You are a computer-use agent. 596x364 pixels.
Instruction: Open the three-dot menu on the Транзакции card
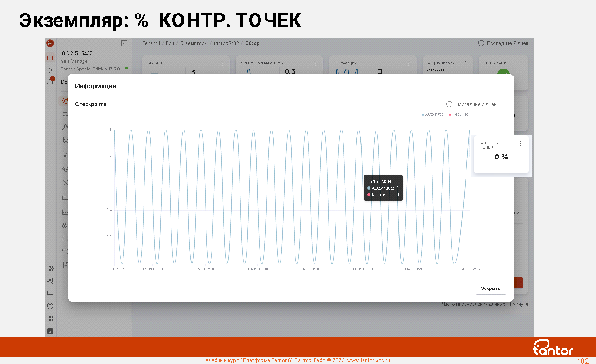click(x=409, y=63)
